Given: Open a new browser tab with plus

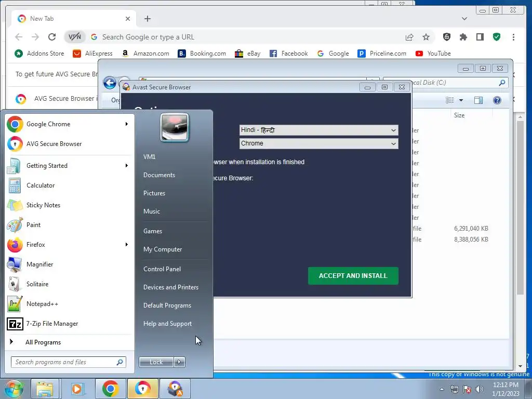Looking at the screenshot, I should click(147, 19).
